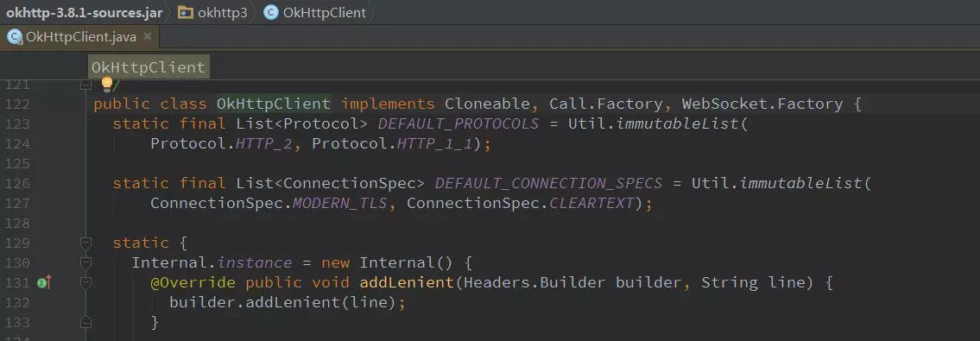Click the HTTP_2 protocol constant
This screenshot has width=980, height=341.
[264, 143]
